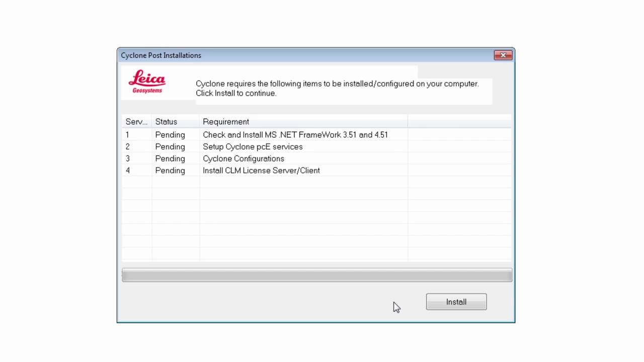The width and height of the screenshot is (644, 362).
Task: Click service number 3 in list
Action: click(x=127, y=158)
